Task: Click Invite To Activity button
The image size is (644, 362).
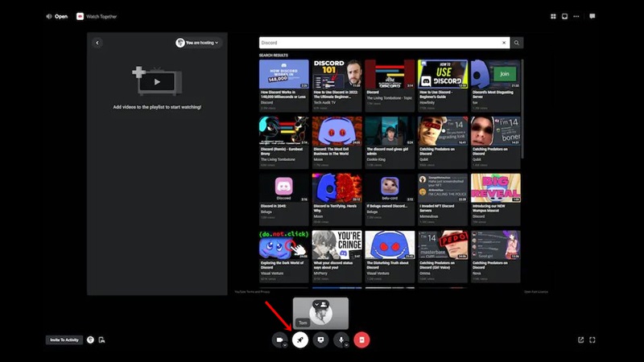Action: 64,339
